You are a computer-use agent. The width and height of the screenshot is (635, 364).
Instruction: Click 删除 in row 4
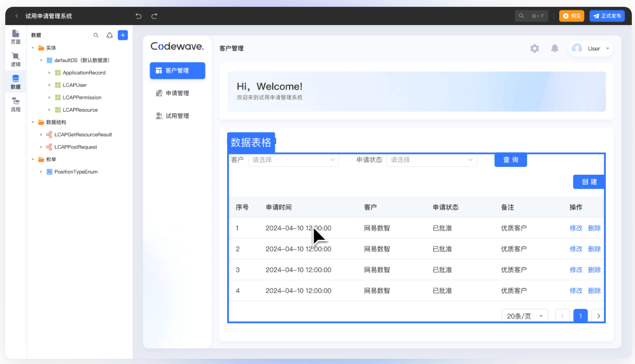point(594,291)
